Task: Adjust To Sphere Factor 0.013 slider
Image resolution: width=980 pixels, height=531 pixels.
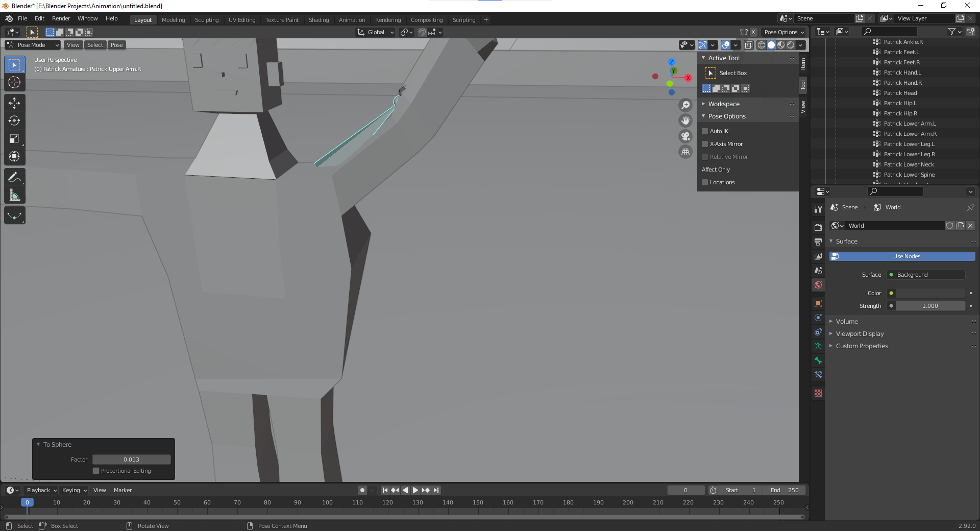Action: pos(131,460)
